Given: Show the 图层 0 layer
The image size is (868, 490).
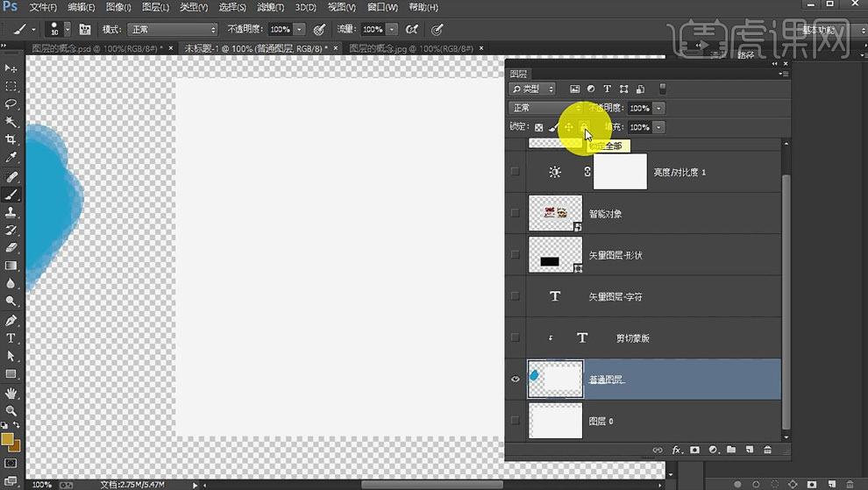Looking at the screenshot, I should tap(516, 421).
